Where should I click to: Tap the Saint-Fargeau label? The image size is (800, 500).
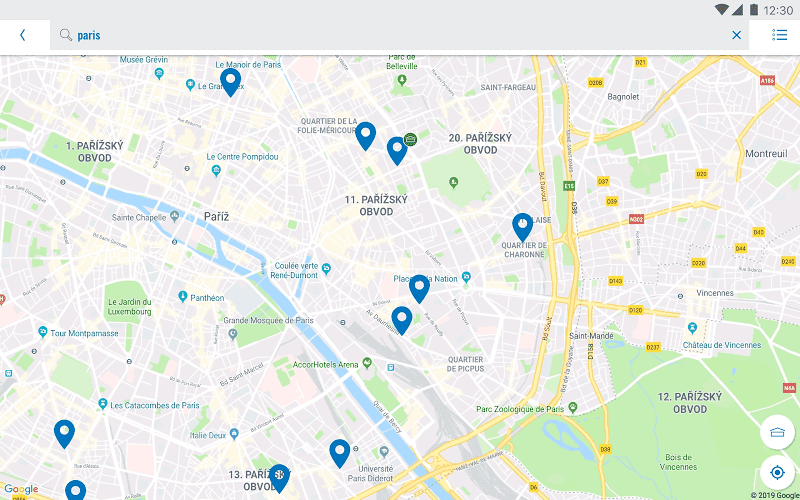(508, 88)
